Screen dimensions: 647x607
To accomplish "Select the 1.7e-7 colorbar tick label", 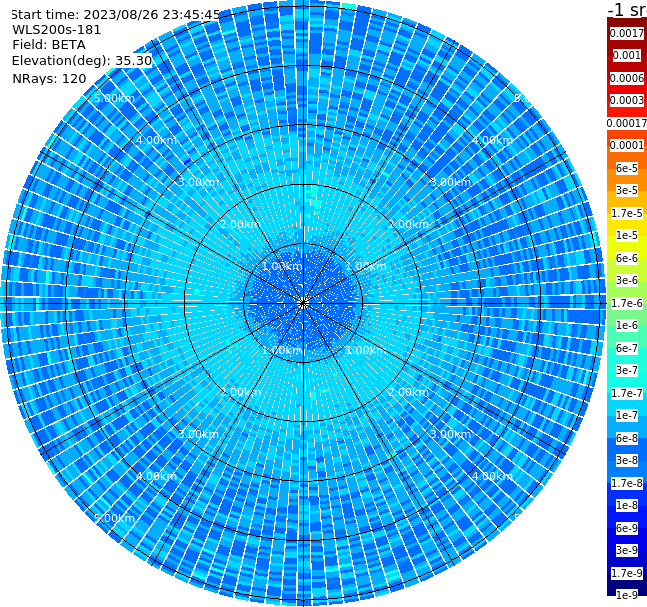I will point(627,393).
